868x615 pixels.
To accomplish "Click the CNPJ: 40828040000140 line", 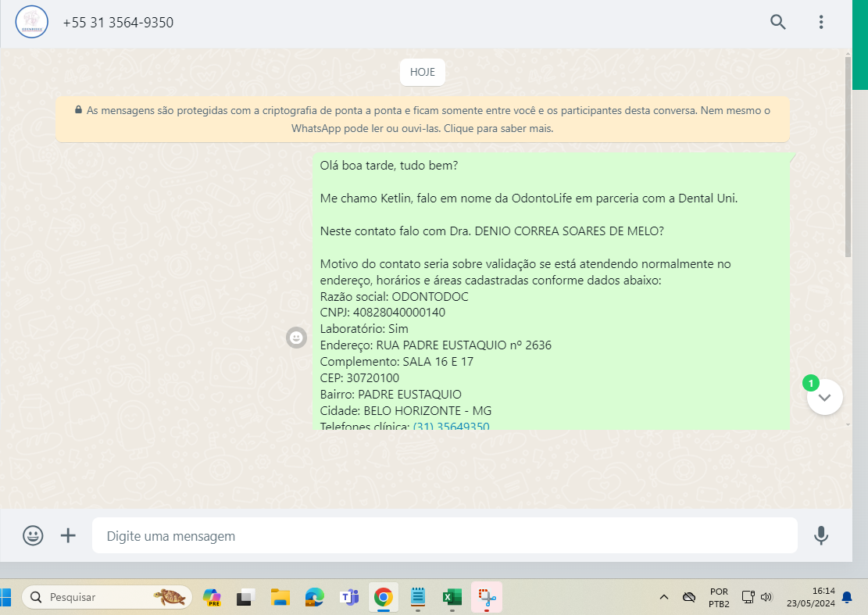I will [383, 313].
